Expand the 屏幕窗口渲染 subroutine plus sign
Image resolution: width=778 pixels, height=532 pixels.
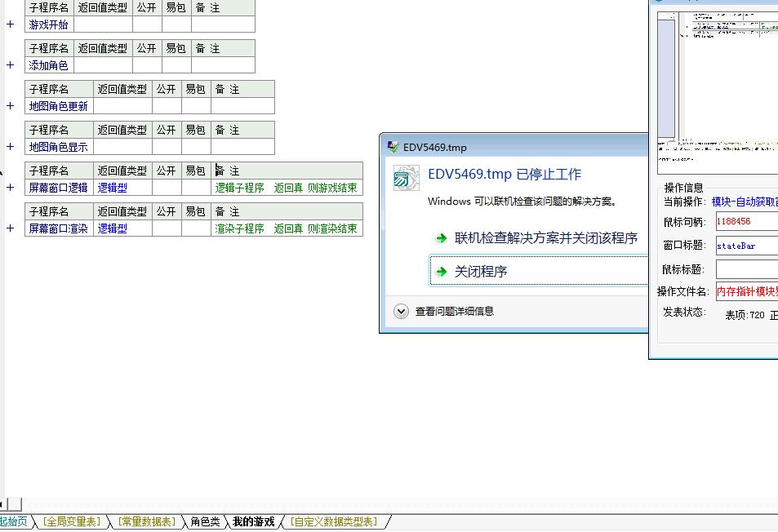(10, 228)
